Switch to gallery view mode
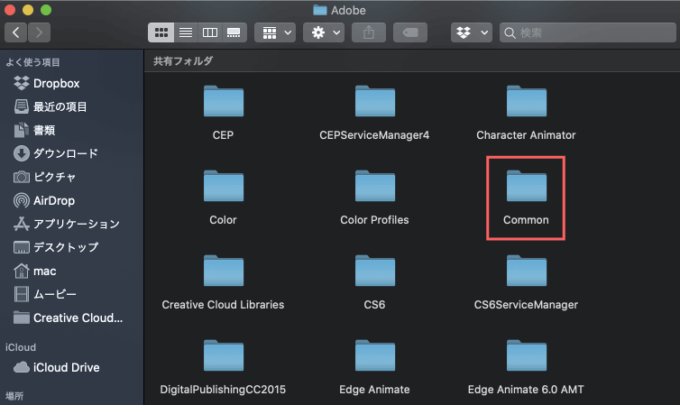 click(x=234, y=33)
